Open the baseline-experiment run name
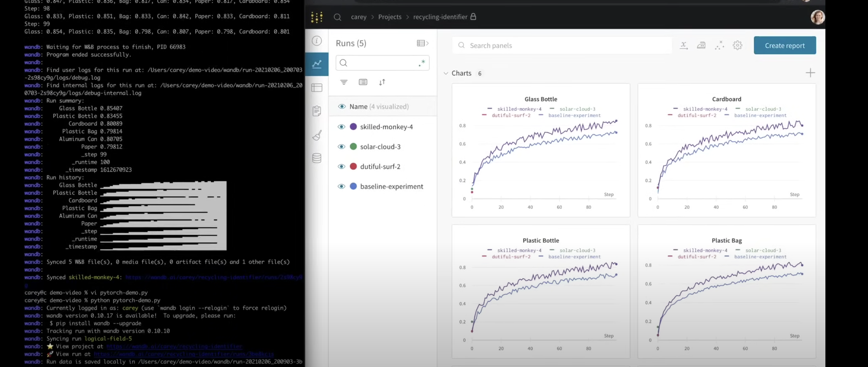This screenshot has height=367, width=868. [x=391, y=186]
